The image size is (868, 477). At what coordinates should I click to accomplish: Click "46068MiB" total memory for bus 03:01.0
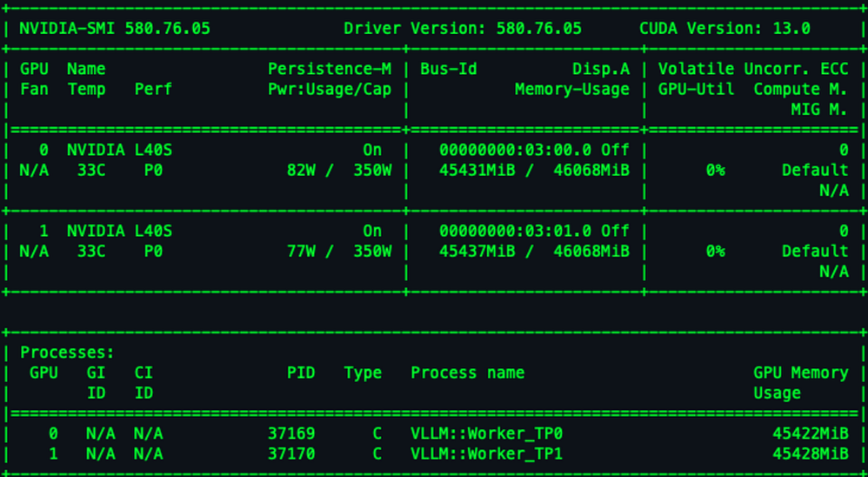pyautogui.click(x=591, y=252)
